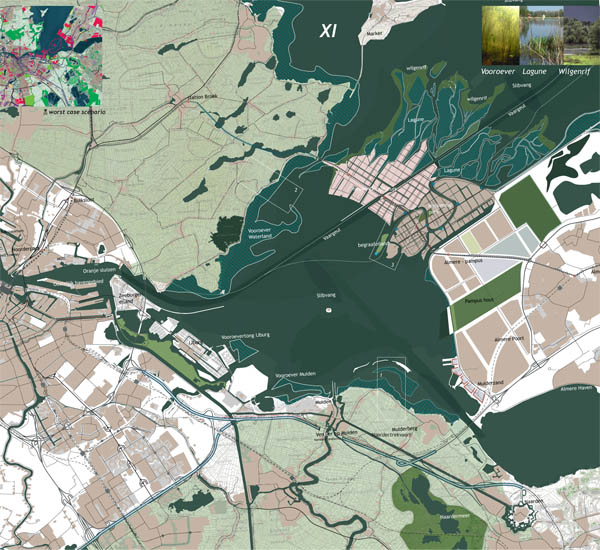Click the 'Marken' label

374,33
